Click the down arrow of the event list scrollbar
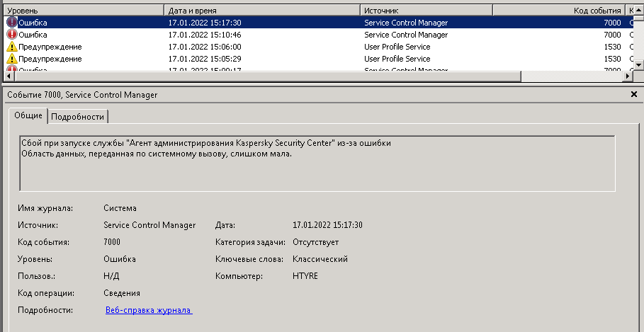 638,65
